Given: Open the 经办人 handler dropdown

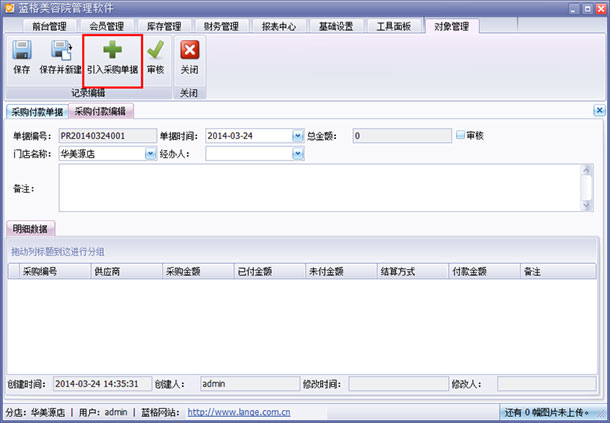Looking at the screenshot, I should [x=298, y=154].
